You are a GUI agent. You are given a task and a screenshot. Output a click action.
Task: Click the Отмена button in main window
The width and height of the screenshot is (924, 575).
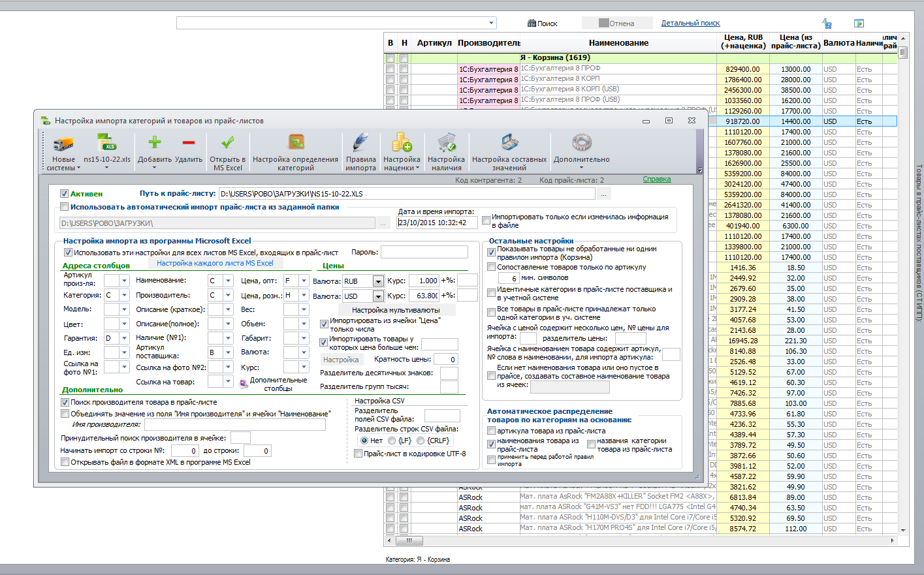tap(617, 23)
